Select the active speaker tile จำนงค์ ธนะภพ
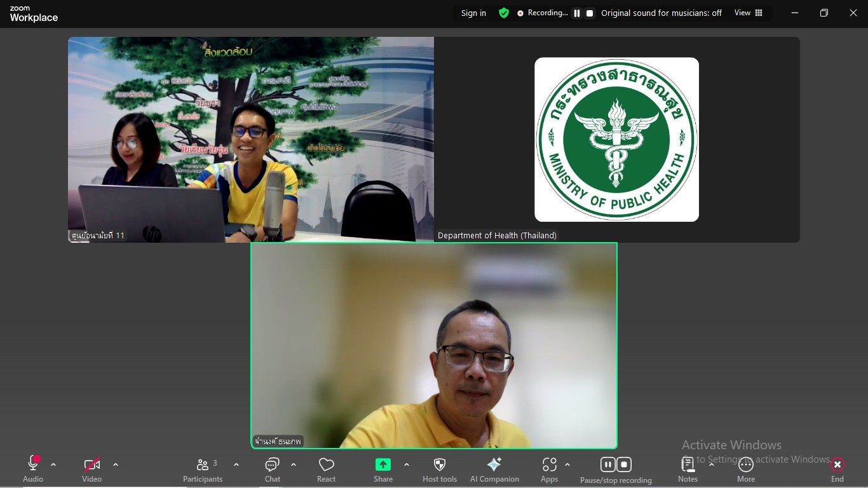This screenshot has width=868, height=488. (x=434, y=346)
